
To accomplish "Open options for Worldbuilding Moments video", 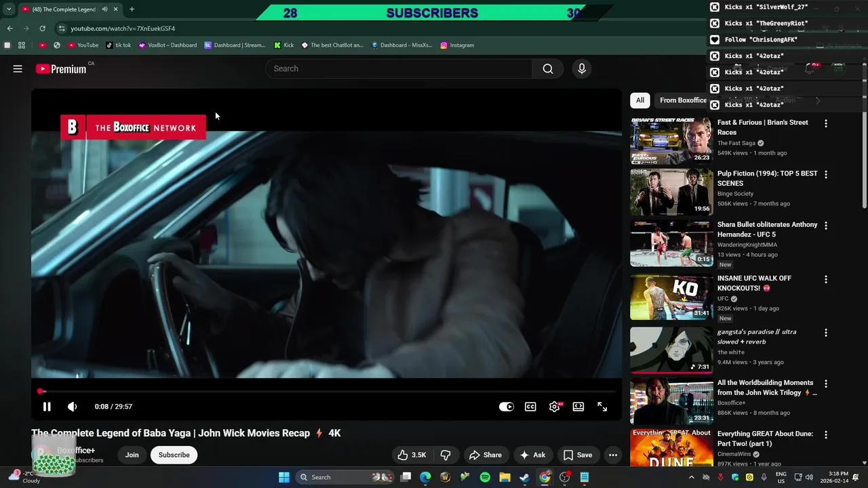I will click(x=825, y=384).
